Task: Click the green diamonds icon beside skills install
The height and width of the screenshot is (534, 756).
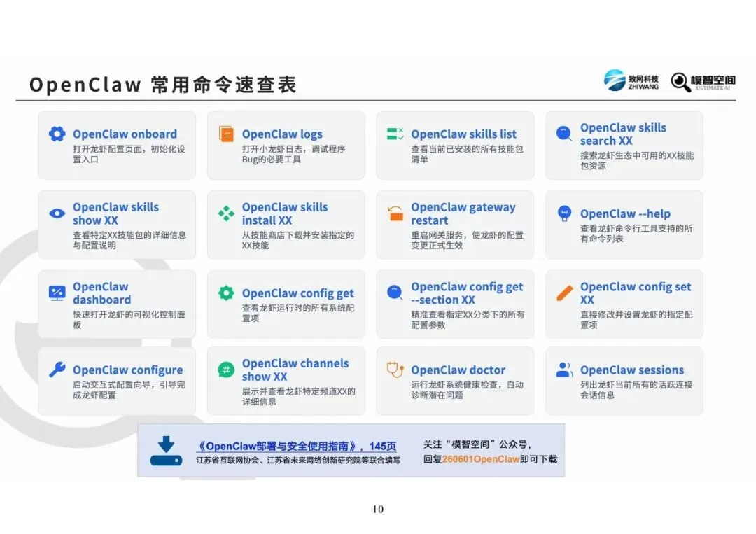Action: [x=226, y=213]
